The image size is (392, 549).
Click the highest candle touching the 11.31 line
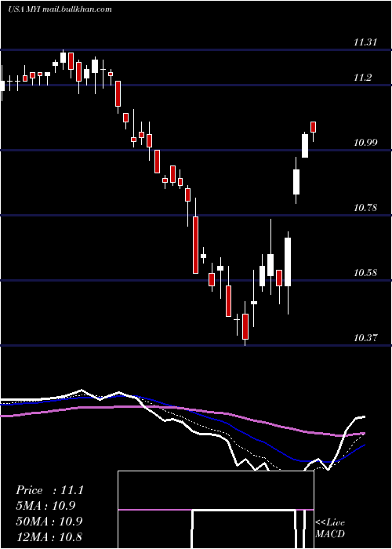coord(63,57)
